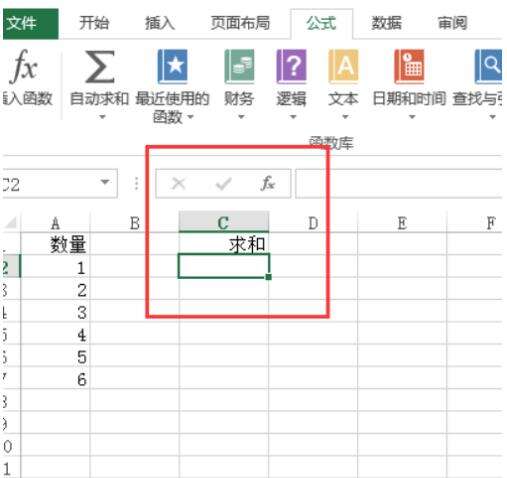Screen dimensions: 507x478
Task: Open the Name Box dropdown arrow
Action: [105, 182]
